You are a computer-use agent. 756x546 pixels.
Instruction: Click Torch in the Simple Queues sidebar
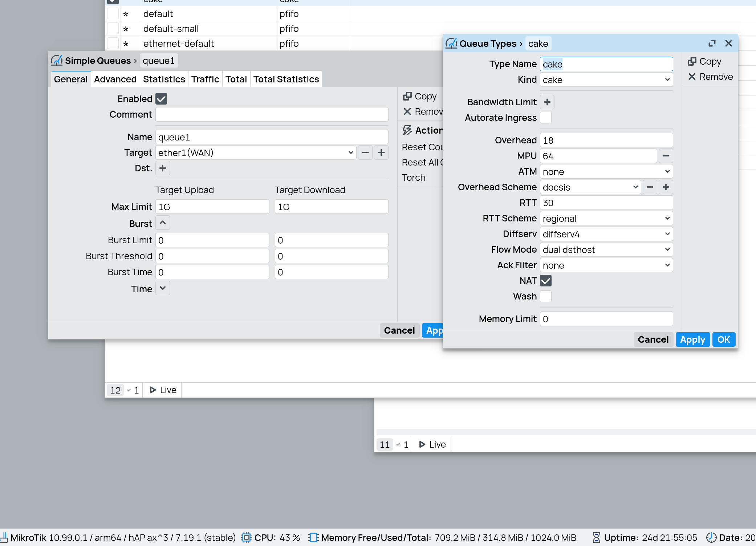[414, 178]
